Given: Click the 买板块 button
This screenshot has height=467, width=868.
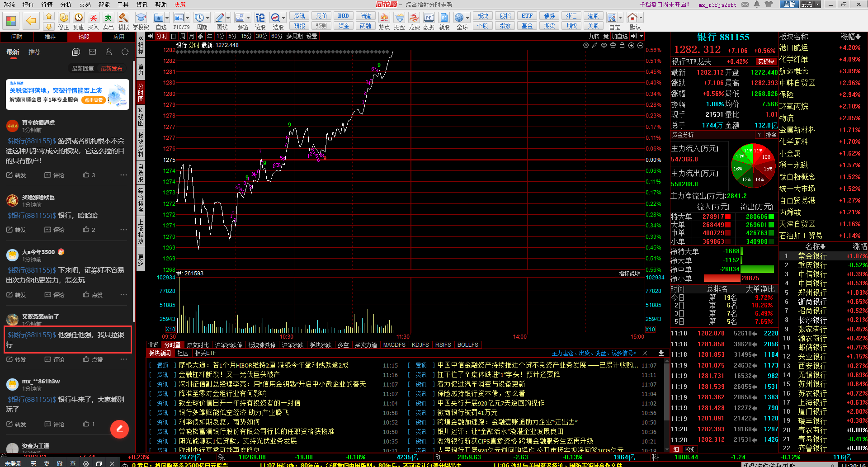Looking at the screenshot, I should (x=766, y=61).
